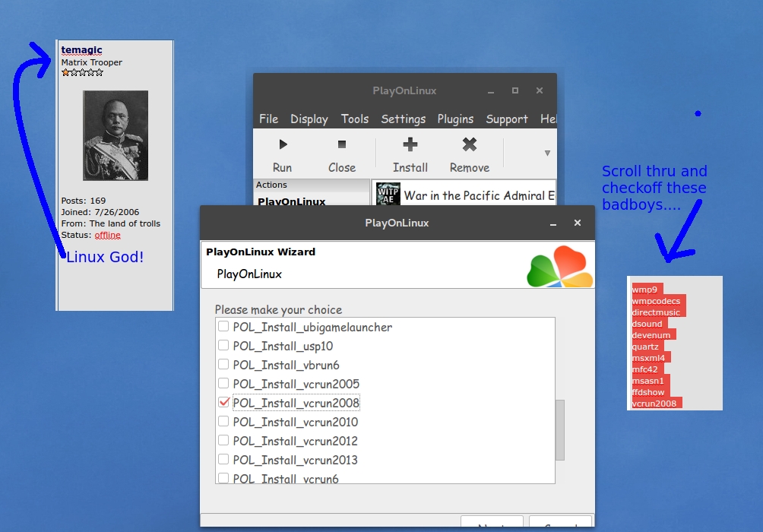Enable the POL_Install_vcrun2012 checkbox

click(x=223, y=440)
